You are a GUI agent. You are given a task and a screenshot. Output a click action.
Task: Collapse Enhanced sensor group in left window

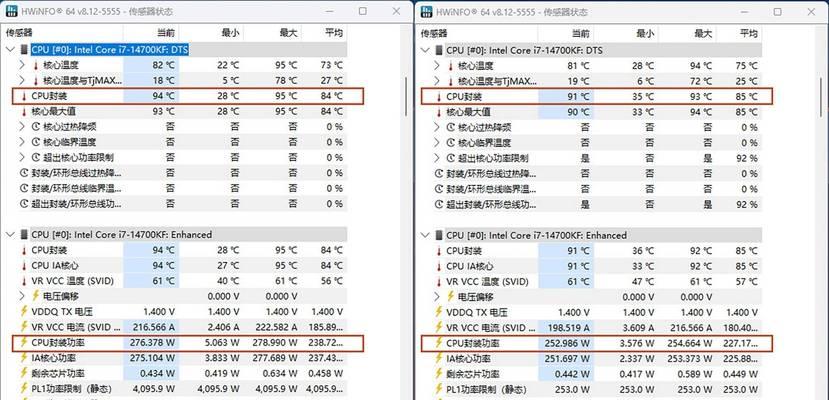coord(11,235)
